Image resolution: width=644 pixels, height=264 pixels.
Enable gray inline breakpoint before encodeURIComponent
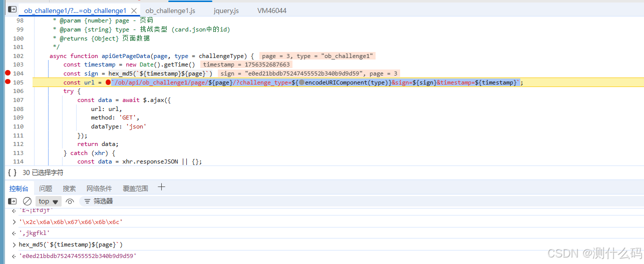pyautogui.click(x=301, y=82)
